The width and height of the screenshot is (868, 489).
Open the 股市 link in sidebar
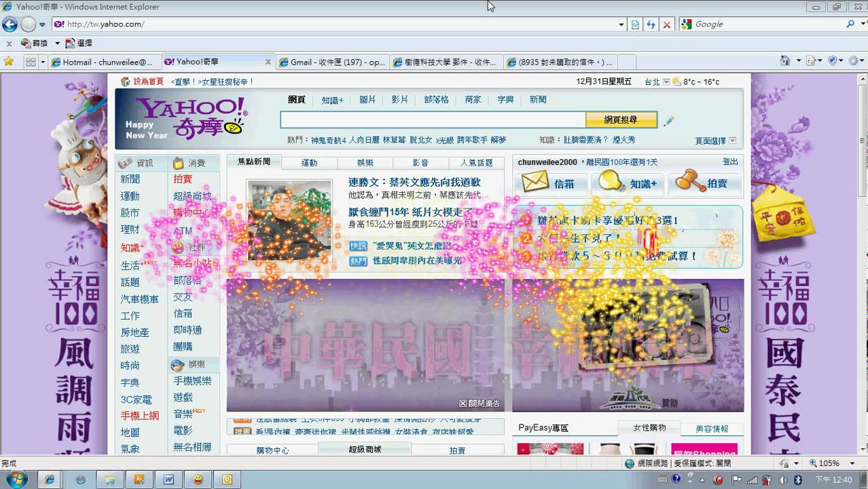(130, 213)
